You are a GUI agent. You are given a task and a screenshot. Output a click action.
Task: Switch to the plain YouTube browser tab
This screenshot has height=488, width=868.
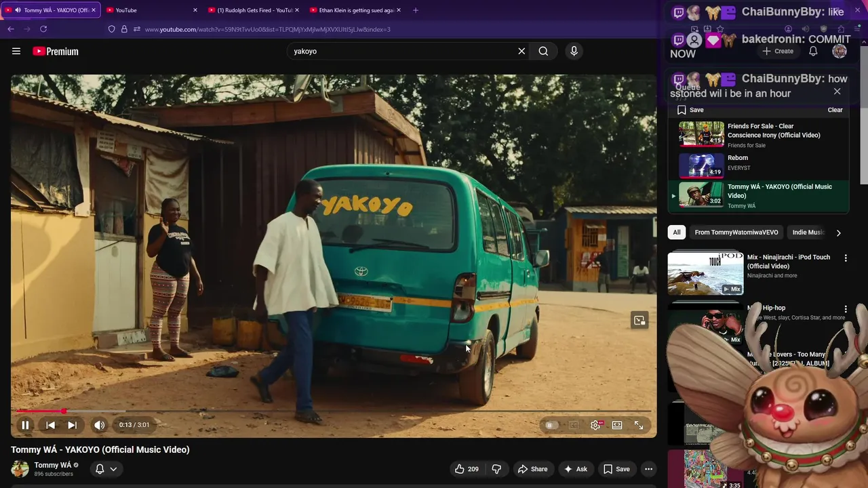pyautogui.click(x=151, y=10)
